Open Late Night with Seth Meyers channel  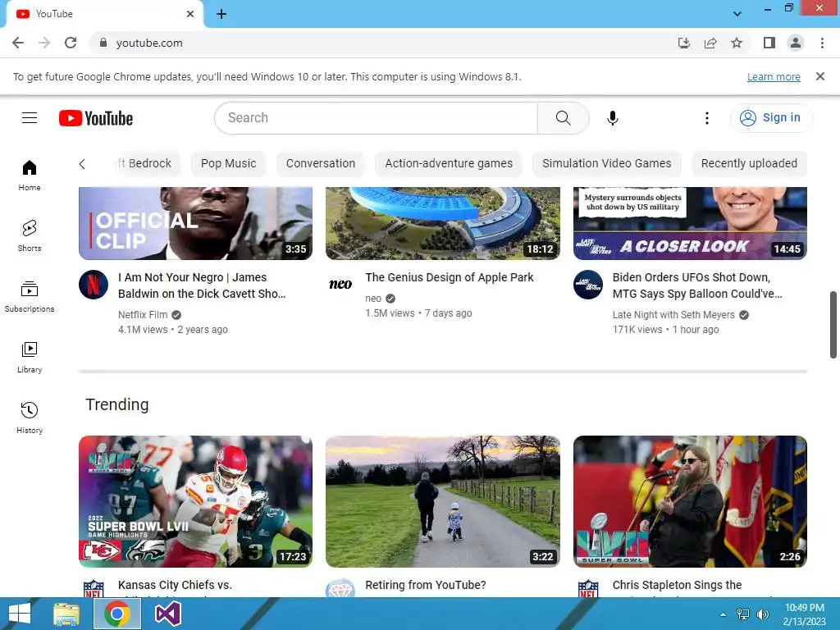(x=673, y=315)
